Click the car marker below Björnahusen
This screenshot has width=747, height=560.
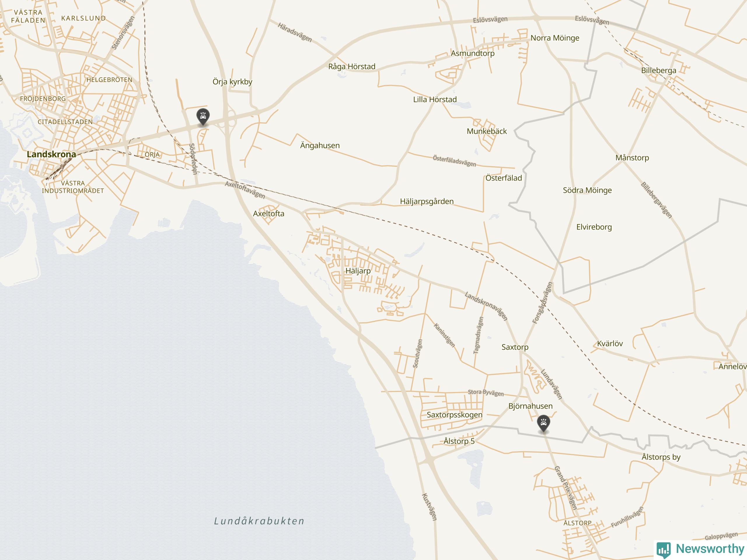[x=543, y=423]
